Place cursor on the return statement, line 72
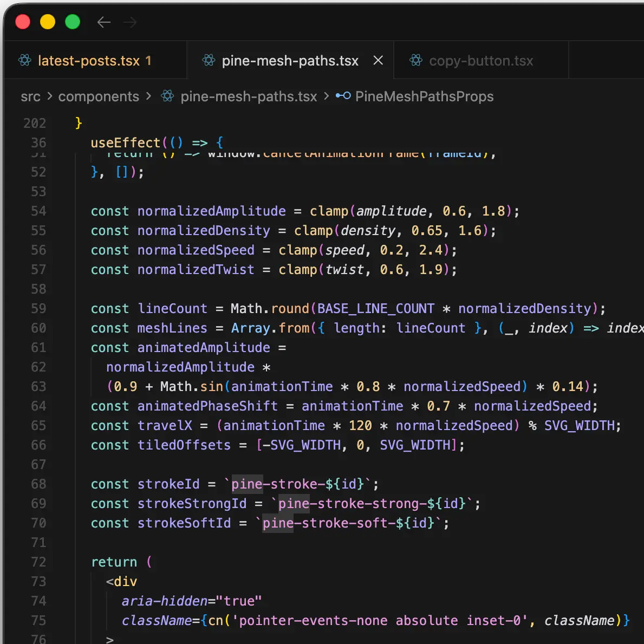This screenshot has width=644, height=644. (114, 562)
